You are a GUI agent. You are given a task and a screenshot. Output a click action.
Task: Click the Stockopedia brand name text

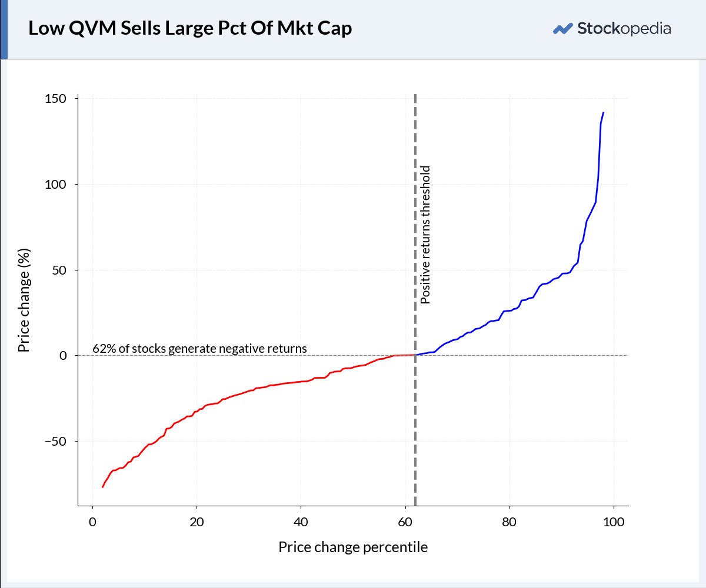click(624, 28)
